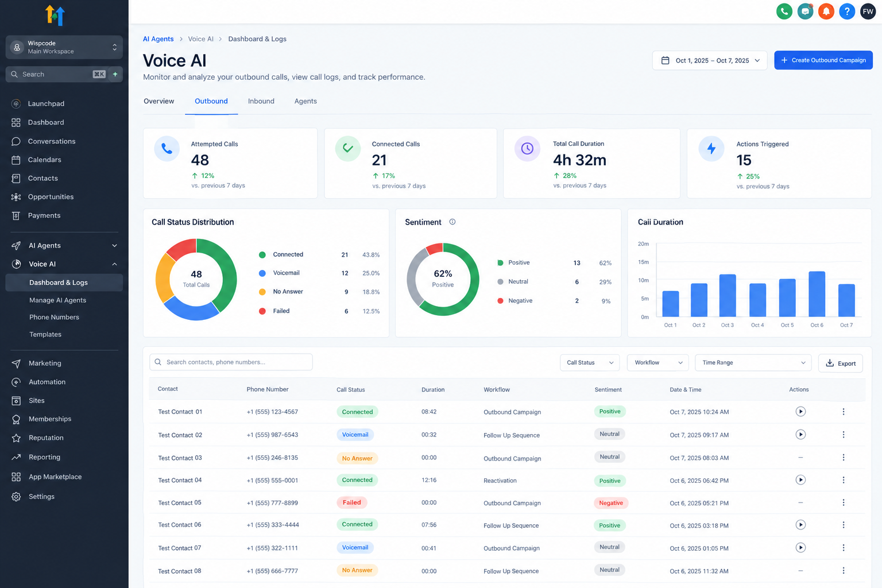Viewport: 882px width, 588px height.
Task: Open more actions for Test Contact 05
Action: click(844, 502)
